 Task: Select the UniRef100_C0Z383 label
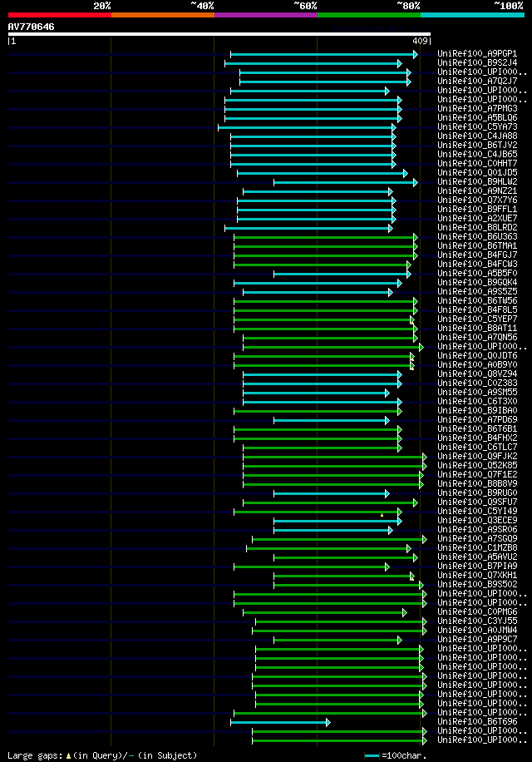477,383
